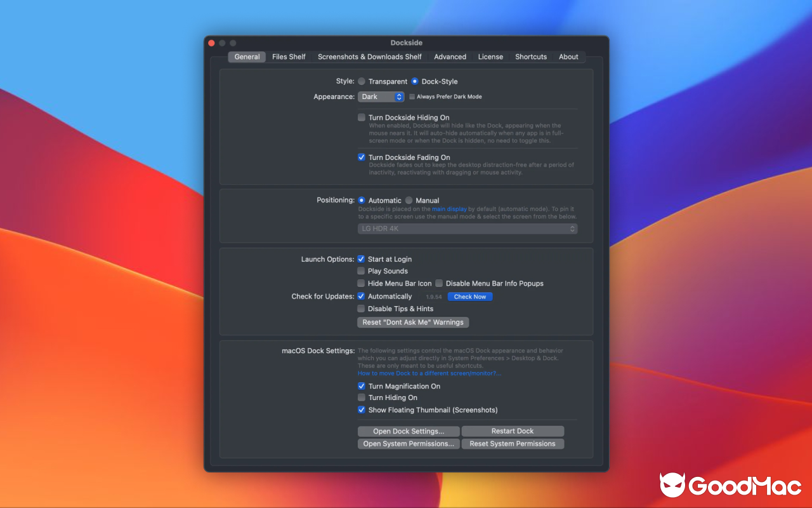Open the LG HDR 4K display selector

click(x=468, y=229)
